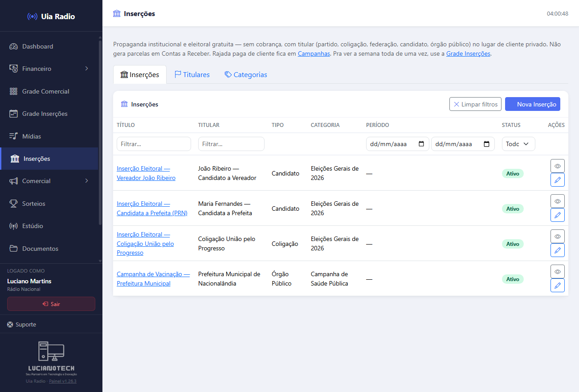This screenshot has height=392, width=579.
Task: View details of Coligação União pelo Progresso insertion
Action: [x=557, y=236]
